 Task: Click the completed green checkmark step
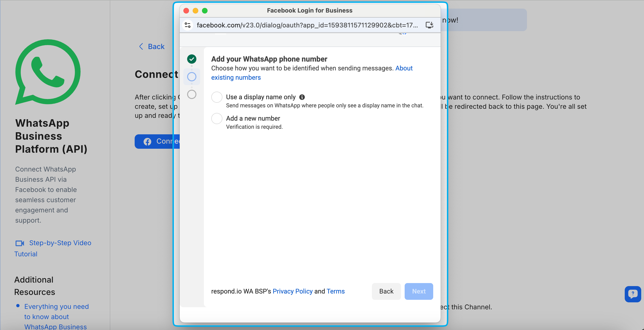tap(192, 59)
